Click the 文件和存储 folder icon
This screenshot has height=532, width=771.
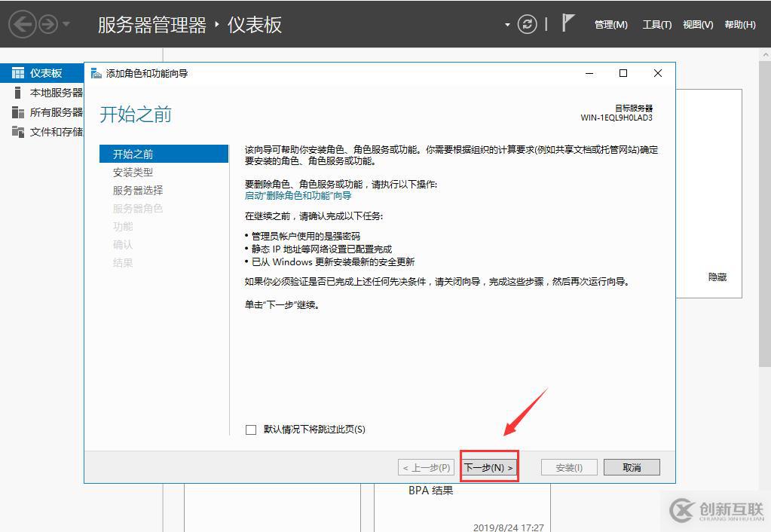17,132
